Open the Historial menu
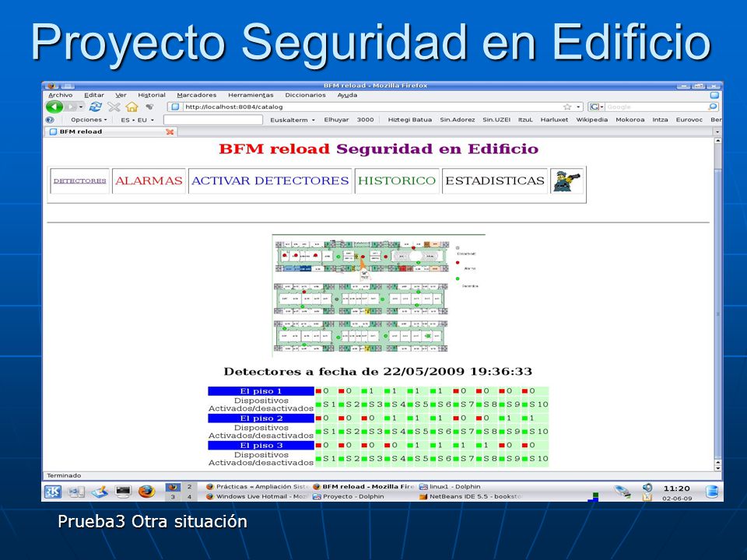Image resolution: width=747 pixels, height=560 pixels. pos(152,95)
